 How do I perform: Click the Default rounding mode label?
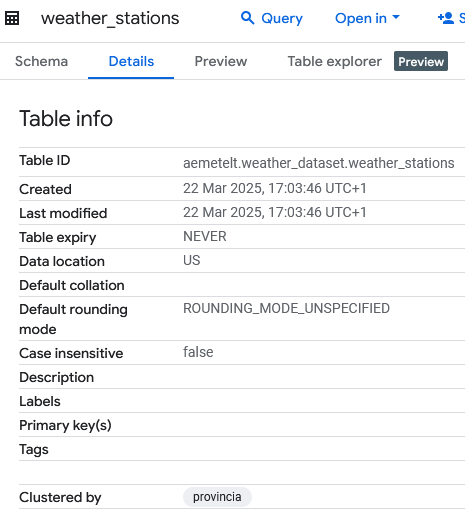tap(73, 319)
